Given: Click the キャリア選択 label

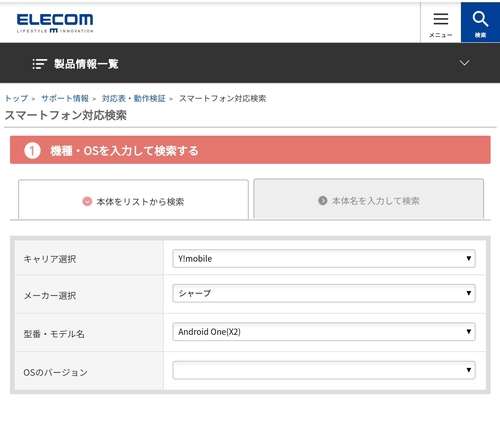Looking at the screenshot, I should click(x=50, y=259).
